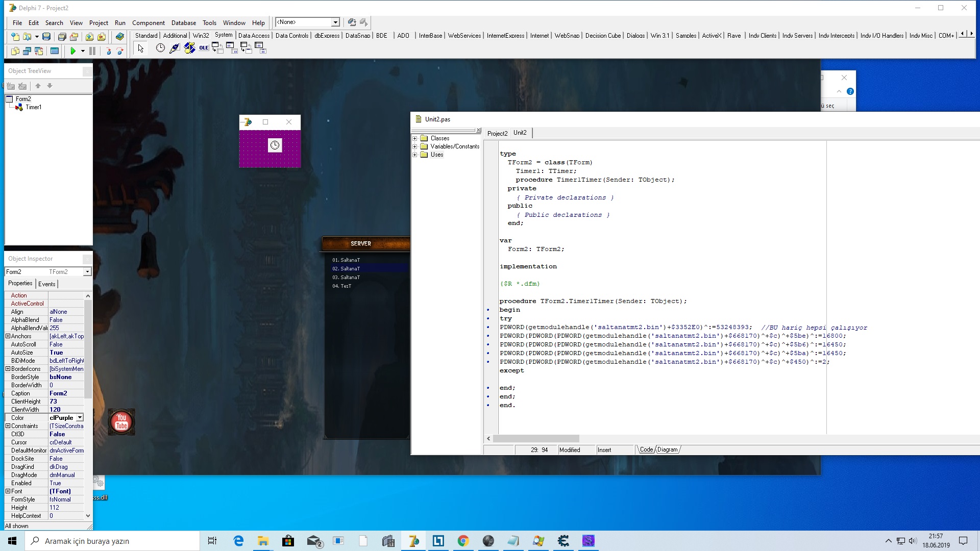Click the New Form toolbar icon
Image resolution: width=980 pixels, height=551 pixels.
[x=55, y=51]
